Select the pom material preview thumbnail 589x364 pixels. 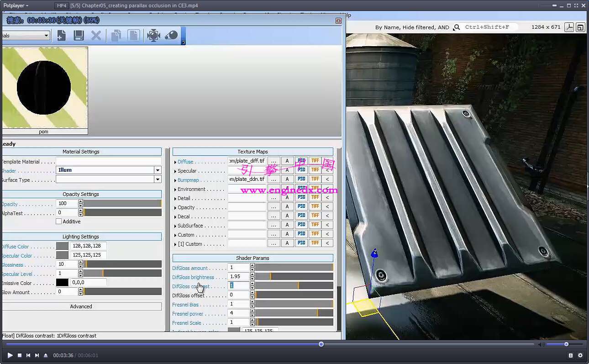44,90
